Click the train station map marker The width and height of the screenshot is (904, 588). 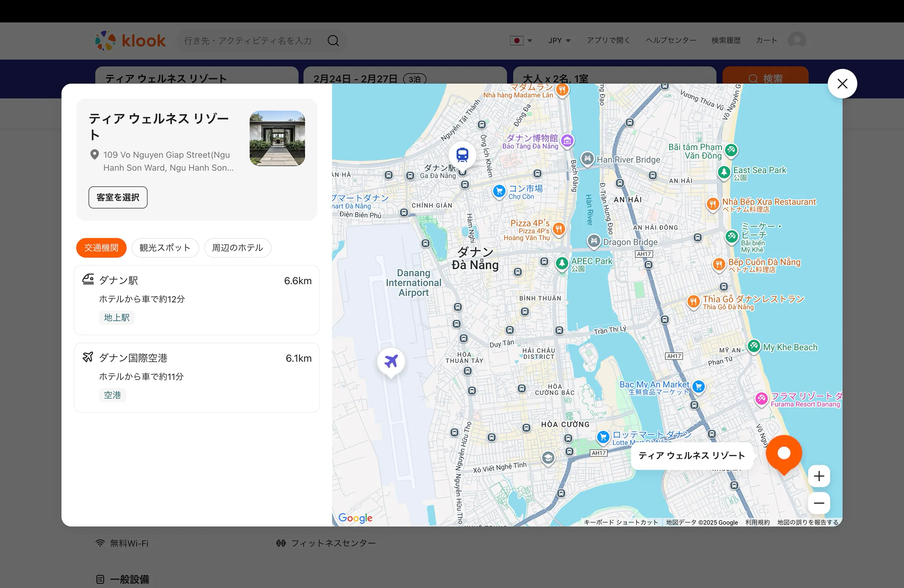click(462, 155)
